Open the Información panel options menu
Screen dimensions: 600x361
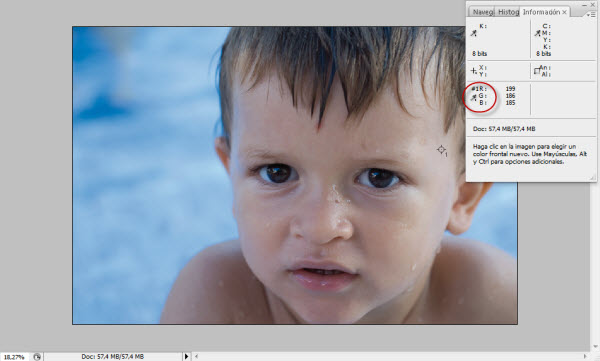click(591, 15)
